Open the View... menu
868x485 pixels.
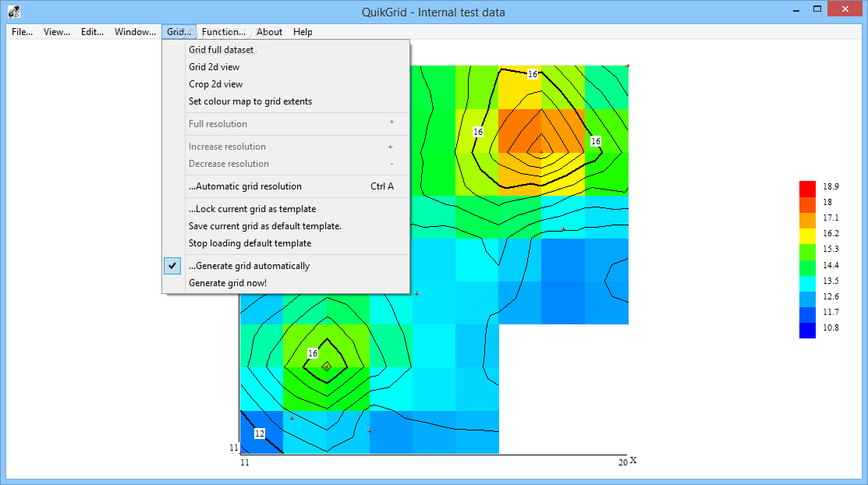(x=56, y=32)
